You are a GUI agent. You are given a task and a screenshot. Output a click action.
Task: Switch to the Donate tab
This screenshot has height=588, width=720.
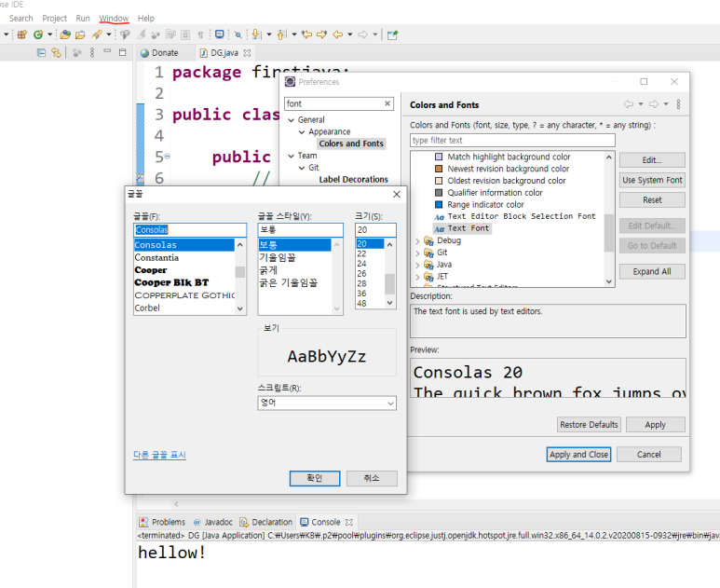click(164, 53)
